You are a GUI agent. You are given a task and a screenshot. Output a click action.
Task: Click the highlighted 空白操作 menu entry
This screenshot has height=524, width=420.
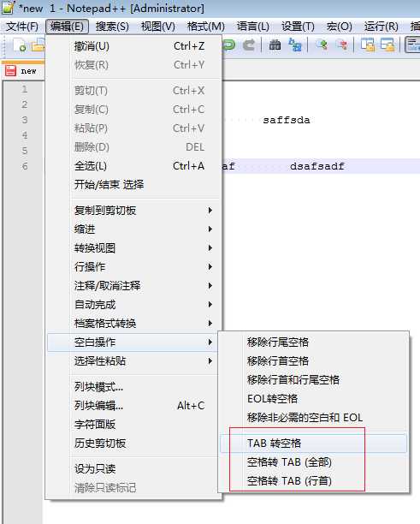[133, 342]
